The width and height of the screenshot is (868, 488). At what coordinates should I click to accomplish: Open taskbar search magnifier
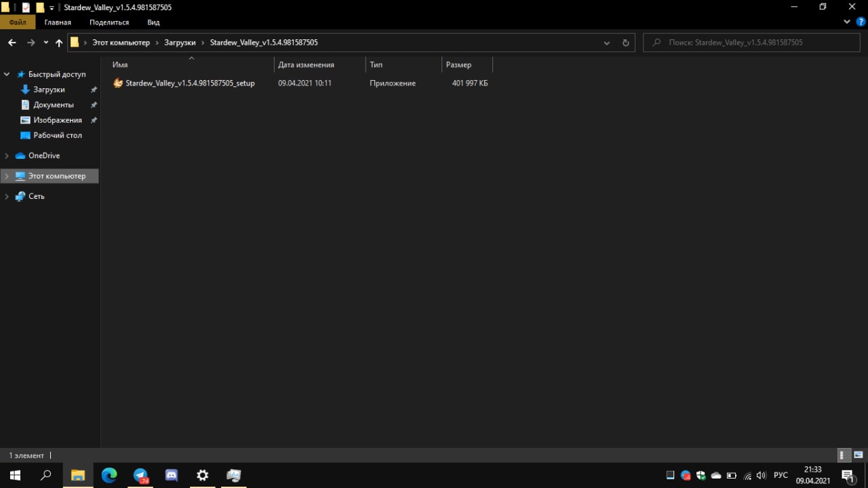click(x=46, y=475)
